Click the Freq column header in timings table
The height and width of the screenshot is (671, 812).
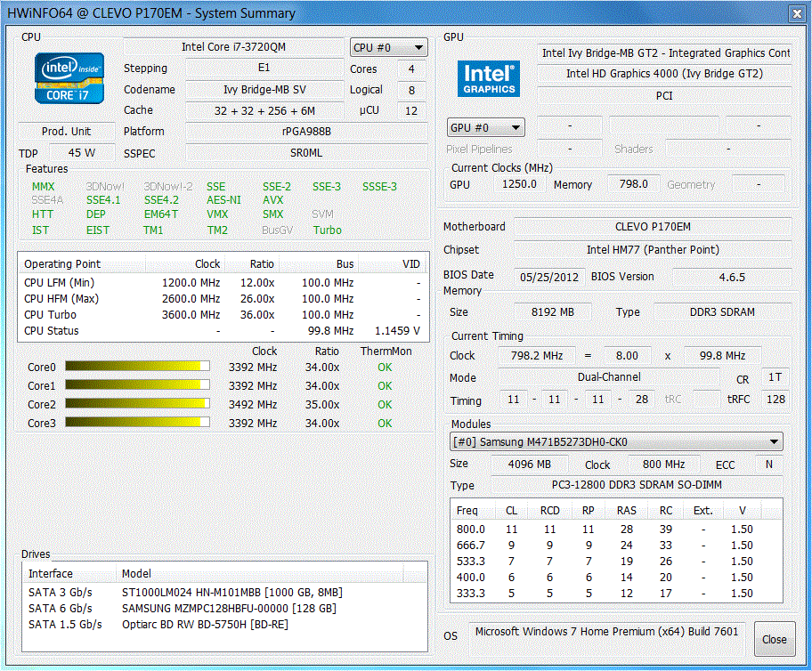pyautogui.click(x=472, y=511)
